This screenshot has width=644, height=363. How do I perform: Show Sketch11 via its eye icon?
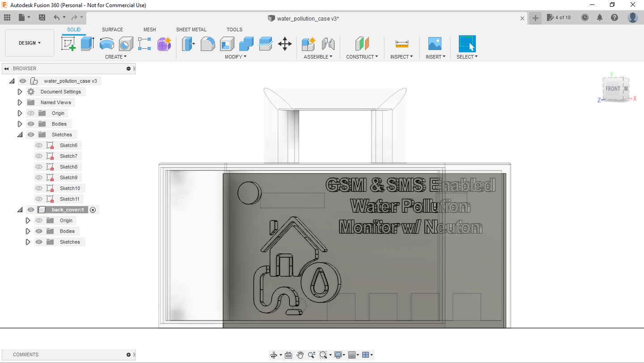[39, 199]
